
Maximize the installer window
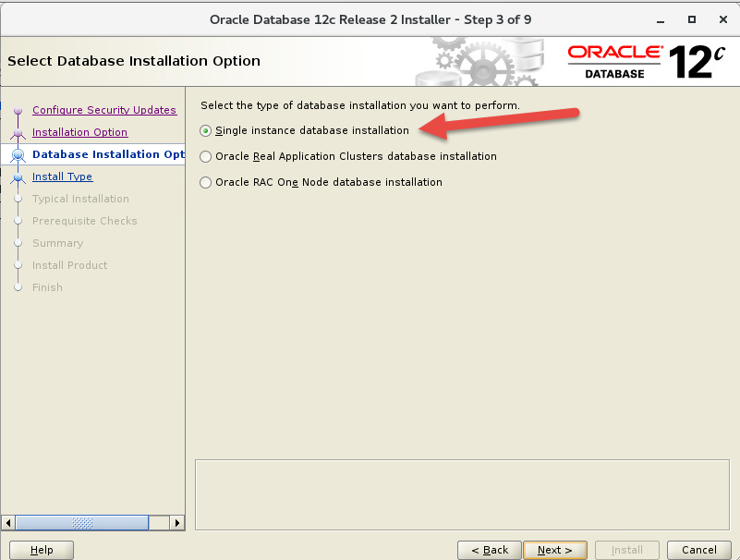691,19
